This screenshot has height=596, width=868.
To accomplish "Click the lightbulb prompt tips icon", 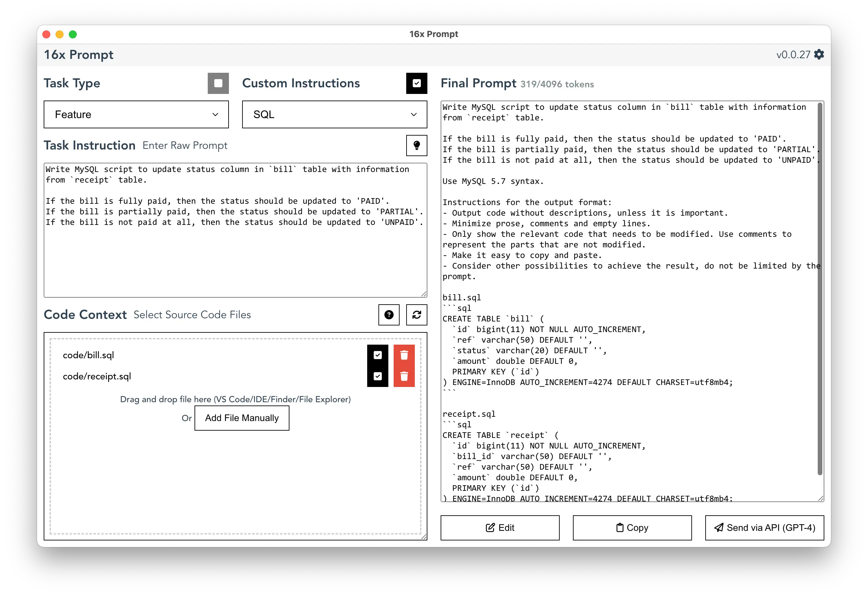I will (416, 145).
